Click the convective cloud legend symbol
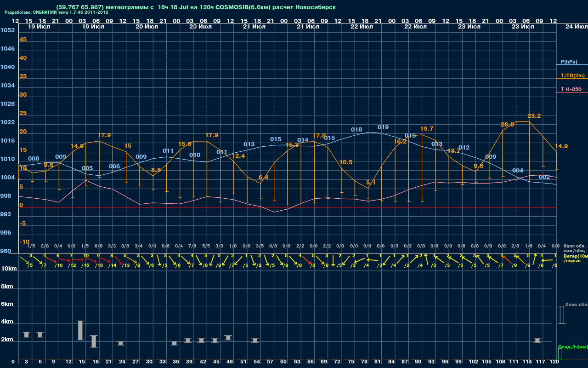This screenshot has height=368, width=588. 561,315
